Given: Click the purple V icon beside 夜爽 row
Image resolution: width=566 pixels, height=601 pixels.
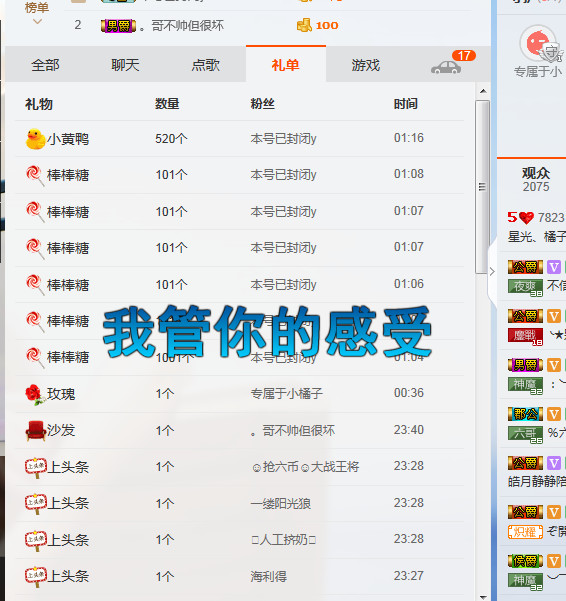Looking at the screenshot, I should [554, 267].
